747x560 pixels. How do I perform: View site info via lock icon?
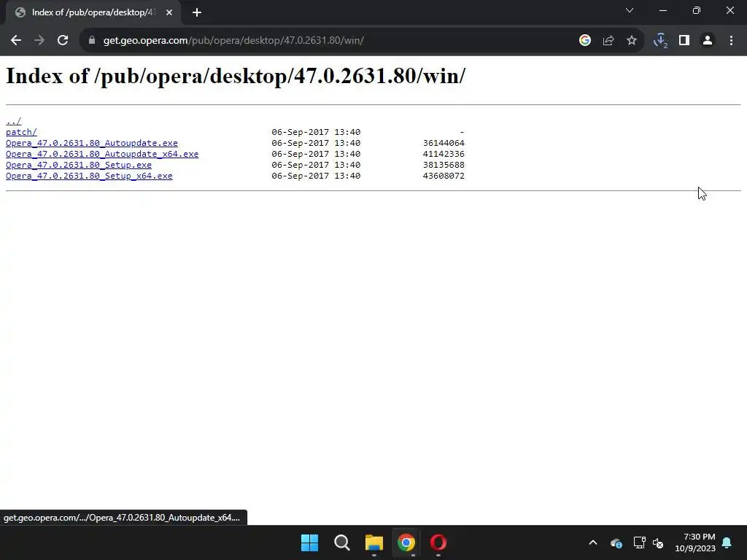click(91, 41)
